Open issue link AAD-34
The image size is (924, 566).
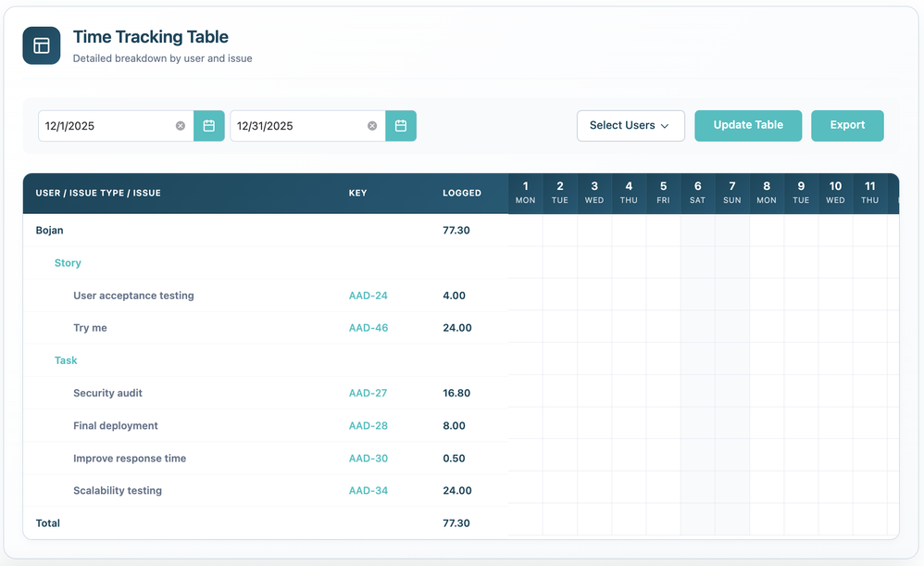coord(368,491)
